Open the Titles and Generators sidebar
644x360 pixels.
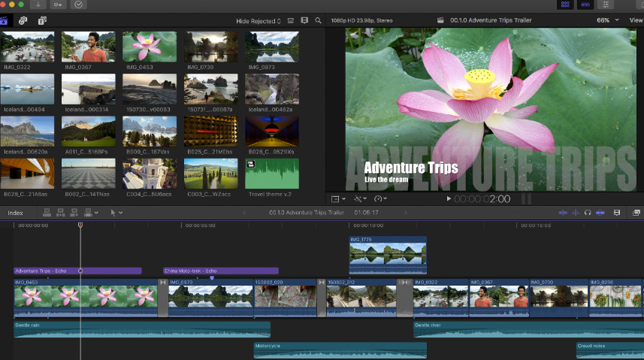pyautogui.click(x=41, y=20)
